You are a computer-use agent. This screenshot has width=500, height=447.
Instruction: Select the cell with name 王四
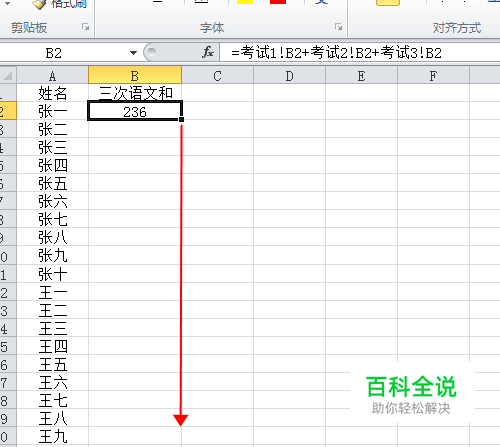(52, 346)
